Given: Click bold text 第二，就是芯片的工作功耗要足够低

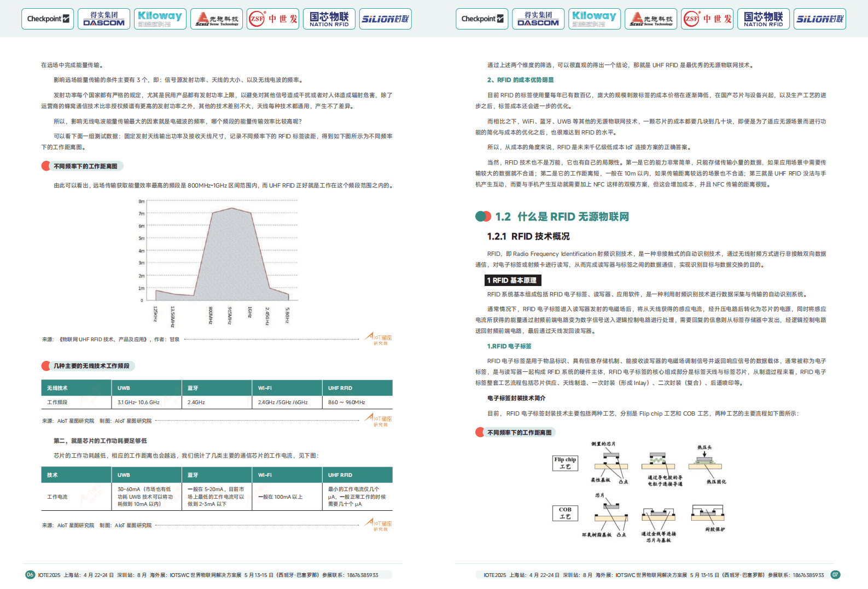Looking at the screenshot, I should click(100, 441).
